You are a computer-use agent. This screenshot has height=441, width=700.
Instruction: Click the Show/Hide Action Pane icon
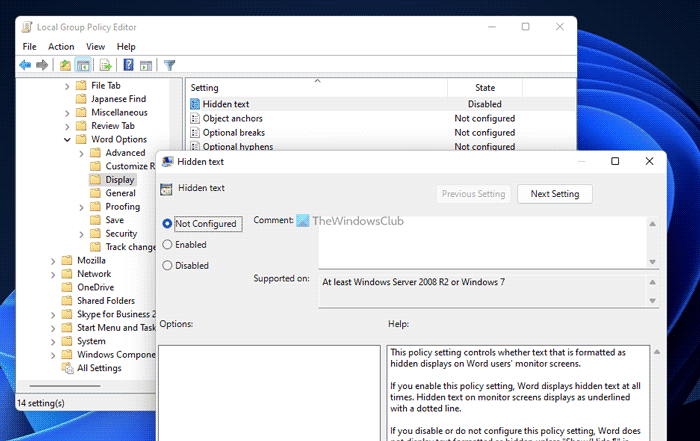pos(146,65)
